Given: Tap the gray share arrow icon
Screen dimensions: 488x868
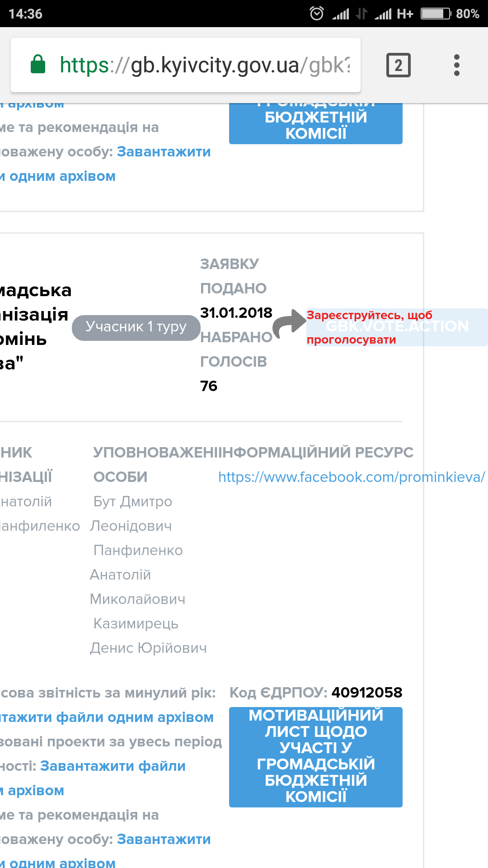Looking at the screenshot, I should tap(290, 323).
